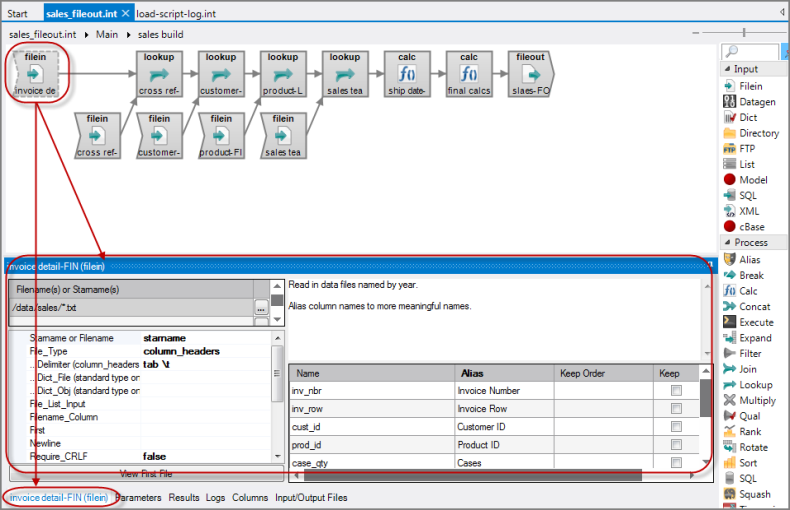790x510 pixels.
Task: Switch to the Start tab
Action: 17,14
